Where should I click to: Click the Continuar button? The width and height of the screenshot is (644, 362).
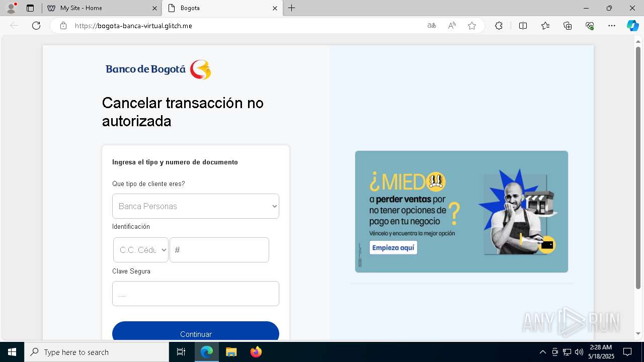tap(196, 331)
